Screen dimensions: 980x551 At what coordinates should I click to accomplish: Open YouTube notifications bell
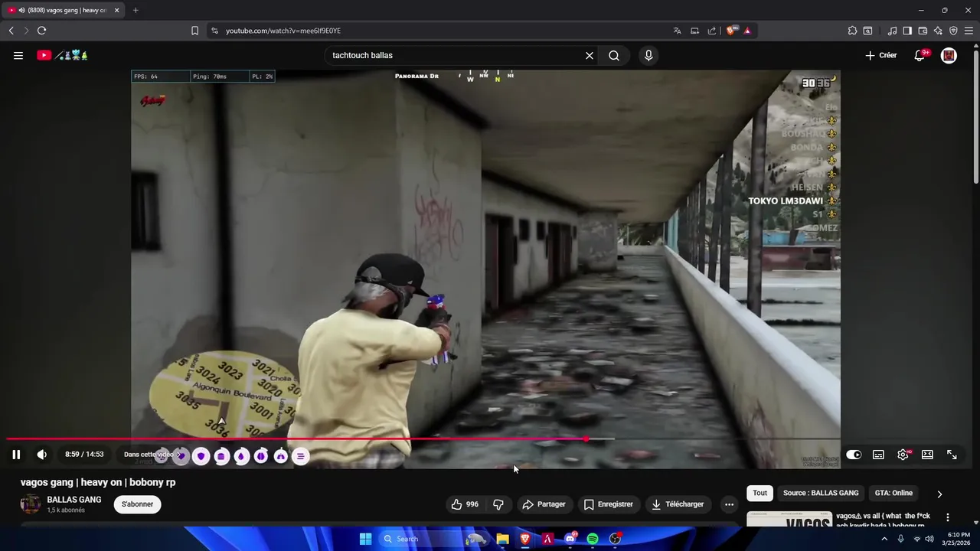[920, 55]
